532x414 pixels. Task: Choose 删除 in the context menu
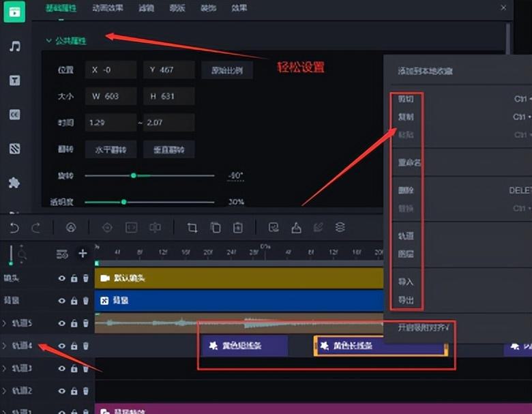406,190
